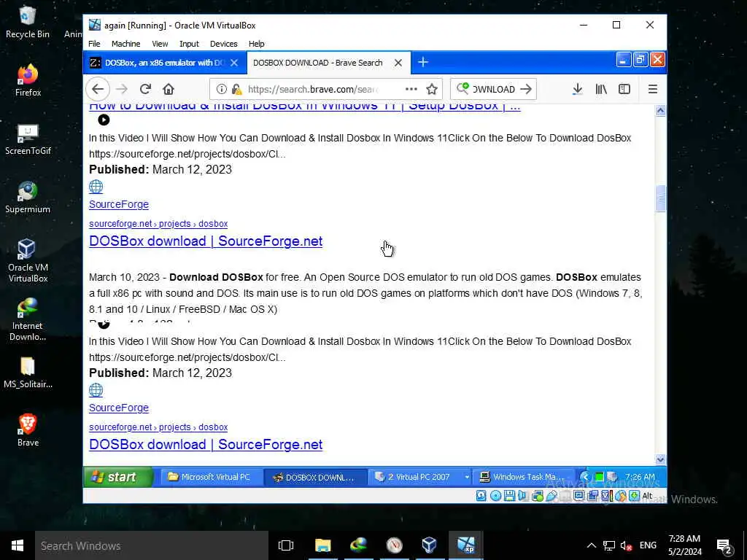Expand the 2 Virtual PC 2007 group arrow
Image resolution: width=747 pixels, height=560 pixels.
coord(467,477)
